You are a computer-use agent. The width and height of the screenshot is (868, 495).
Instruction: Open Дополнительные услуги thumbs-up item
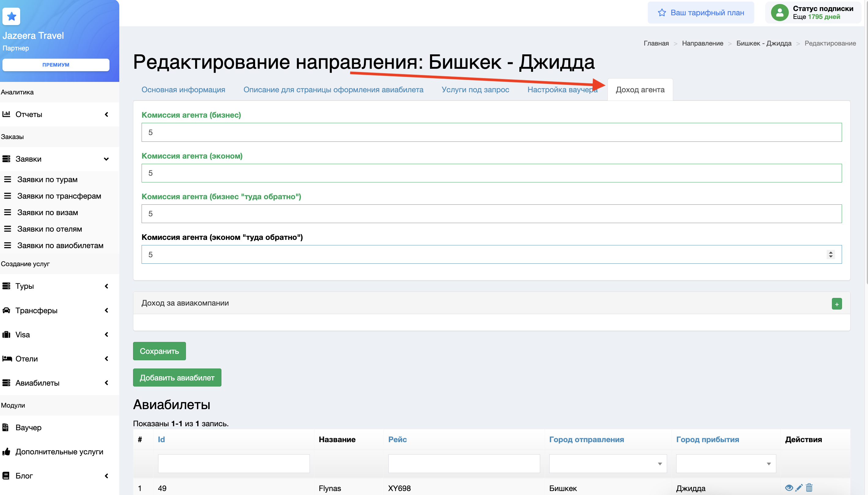[59, 452]
